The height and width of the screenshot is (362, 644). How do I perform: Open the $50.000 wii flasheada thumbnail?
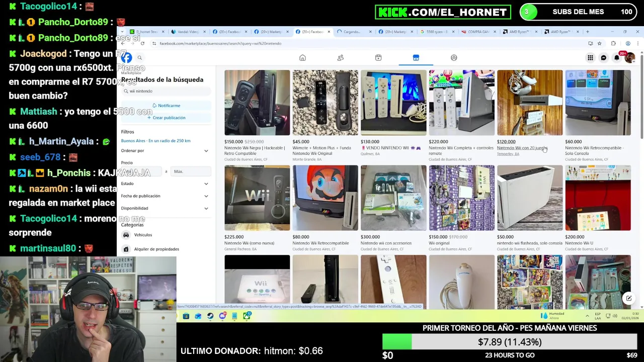click(x=530, y=198)
